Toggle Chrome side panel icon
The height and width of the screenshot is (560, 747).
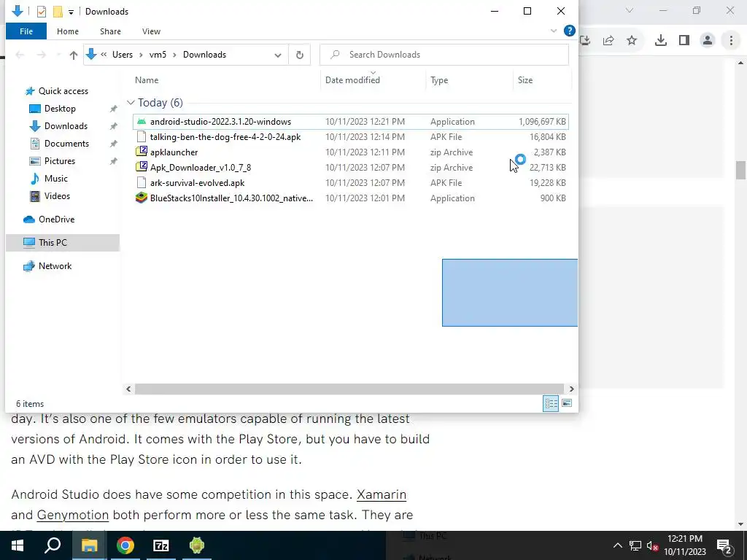click(684, 41)
